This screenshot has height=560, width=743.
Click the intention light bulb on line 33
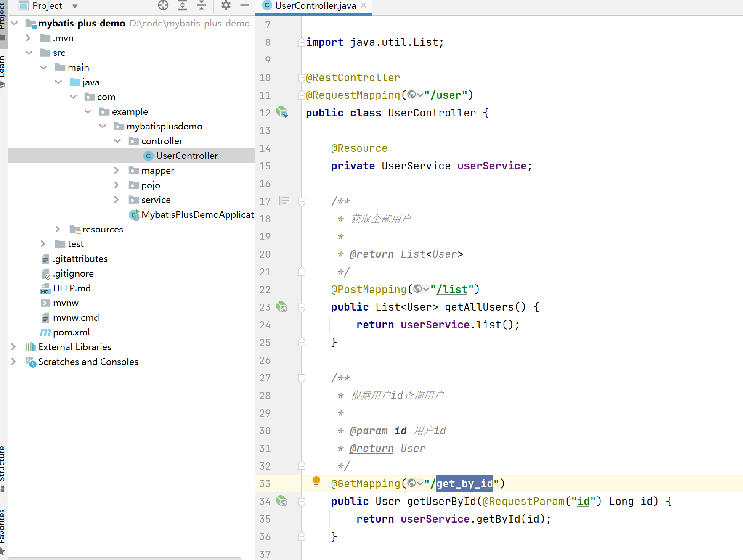[316, 481]
